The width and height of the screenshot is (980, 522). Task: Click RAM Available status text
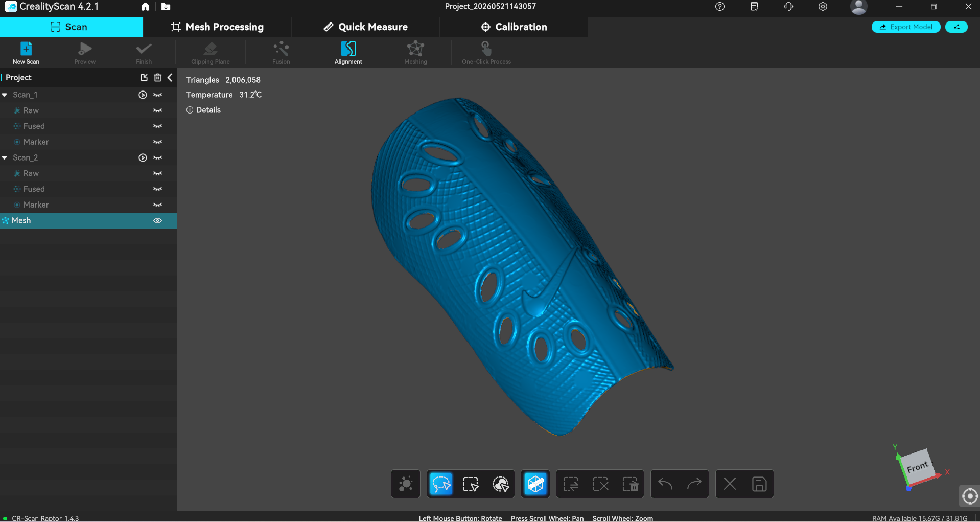tap(920, 518)
